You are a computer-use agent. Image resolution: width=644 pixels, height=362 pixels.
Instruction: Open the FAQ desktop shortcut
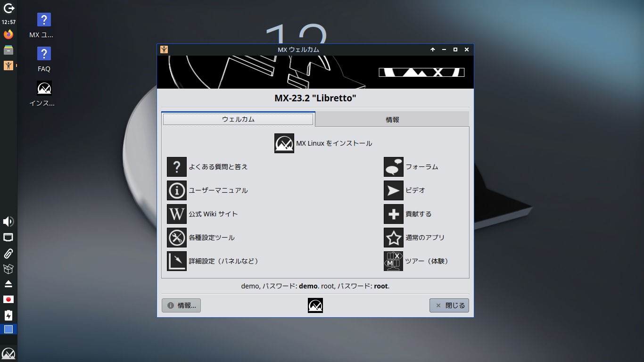(x=44, y=59)
